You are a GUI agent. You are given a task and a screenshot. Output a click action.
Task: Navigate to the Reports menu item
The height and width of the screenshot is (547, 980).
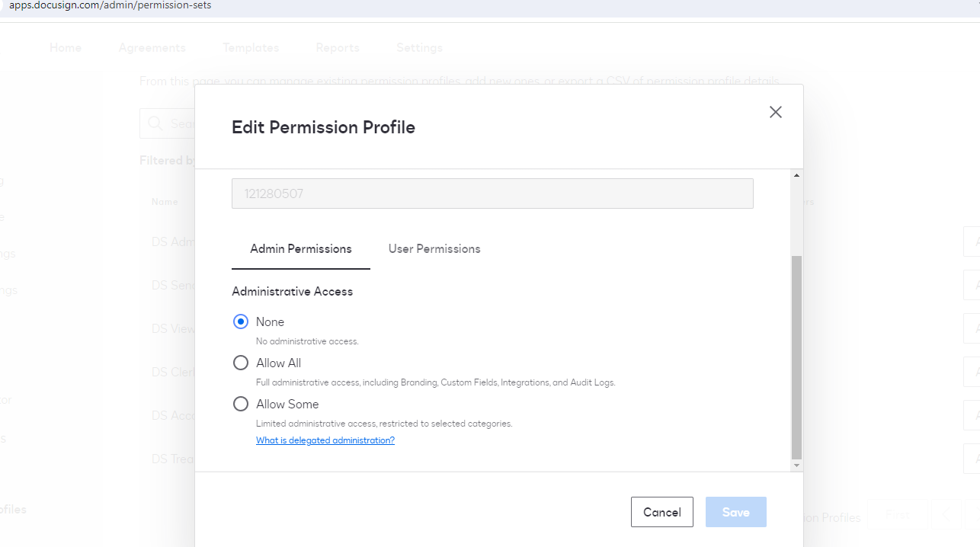click(338, 48)
